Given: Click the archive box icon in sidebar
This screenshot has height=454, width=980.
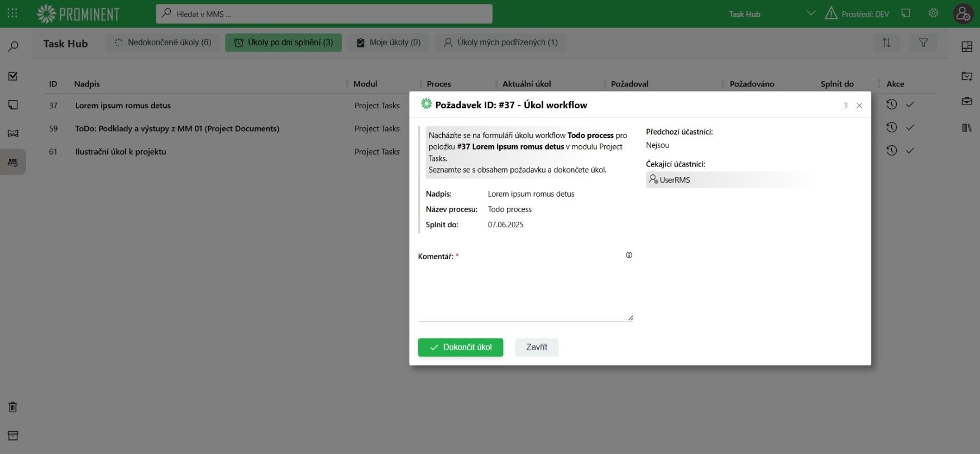Looking at the screenshot, I should tap(13, 436).
